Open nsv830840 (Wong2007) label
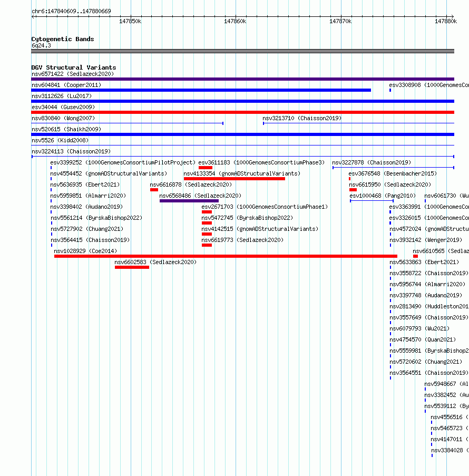Screen dimensions: 469x476 pos(63,118)
